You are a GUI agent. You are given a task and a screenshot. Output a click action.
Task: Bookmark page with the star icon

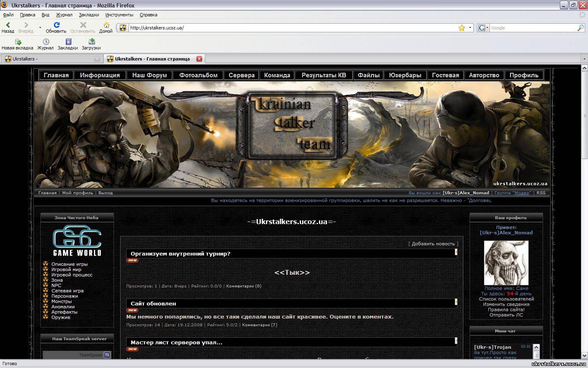point(462,28)
